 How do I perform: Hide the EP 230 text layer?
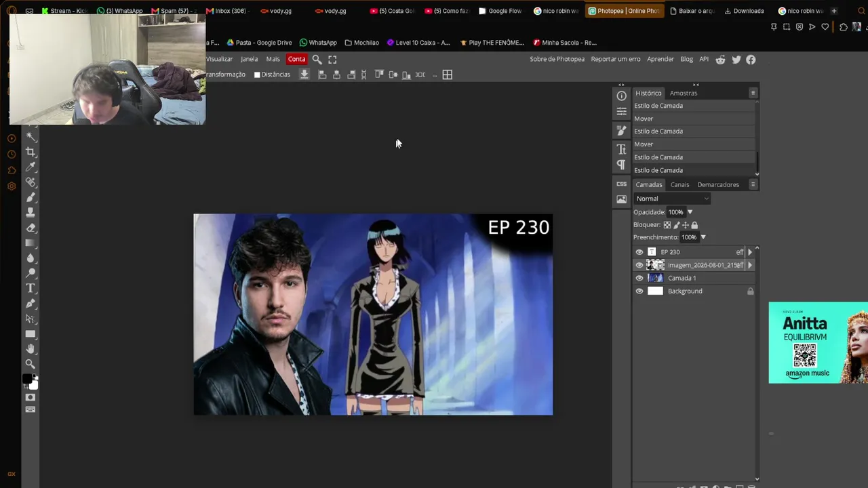[x=639, y=252]
